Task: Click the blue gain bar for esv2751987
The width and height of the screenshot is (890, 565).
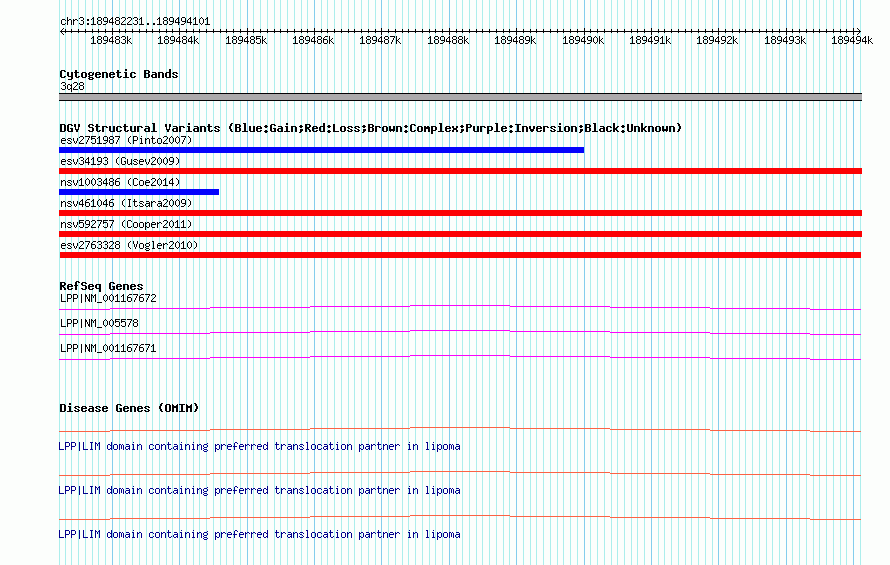Action: pos(321,150)
